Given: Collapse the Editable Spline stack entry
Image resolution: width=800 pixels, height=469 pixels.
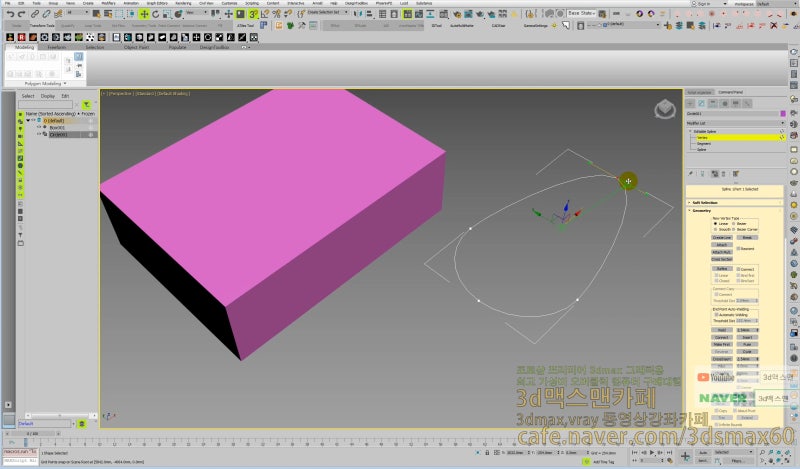Looking at the screenshot, I should click(x=690, y=131).
